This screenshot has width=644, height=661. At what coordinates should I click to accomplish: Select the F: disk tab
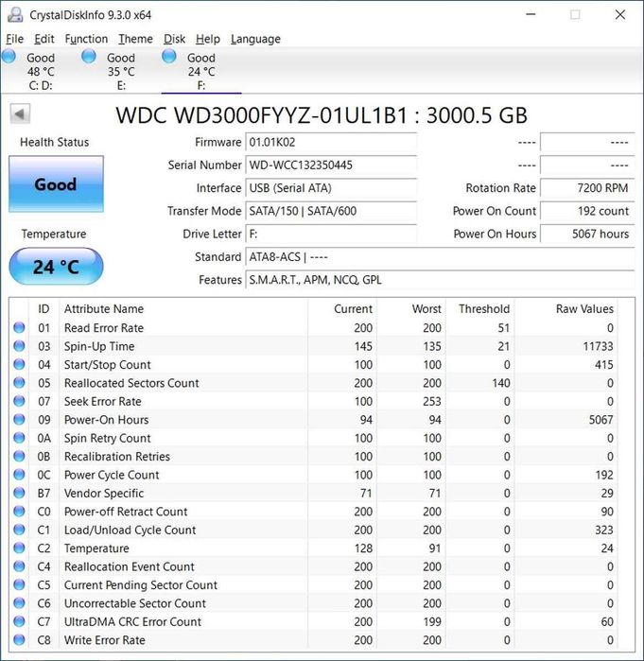click(x=201, y=71)
